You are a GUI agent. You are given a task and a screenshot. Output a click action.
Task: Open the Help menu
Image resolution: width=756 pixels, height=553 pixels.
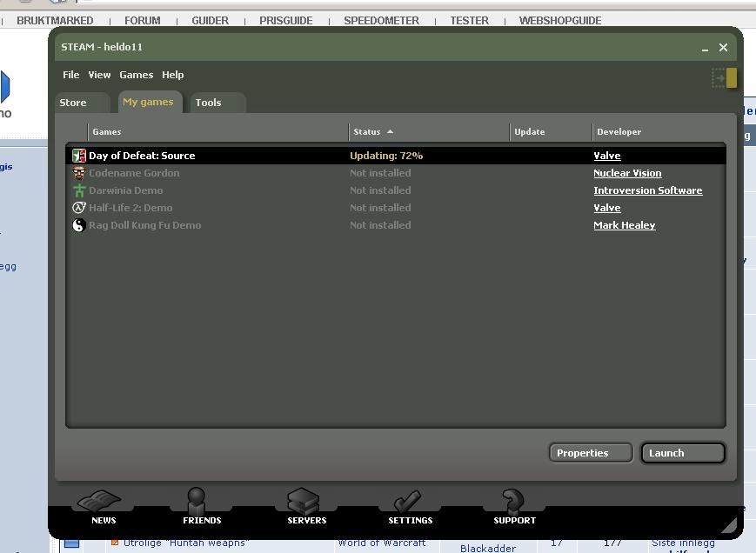[x=172, y=75]
